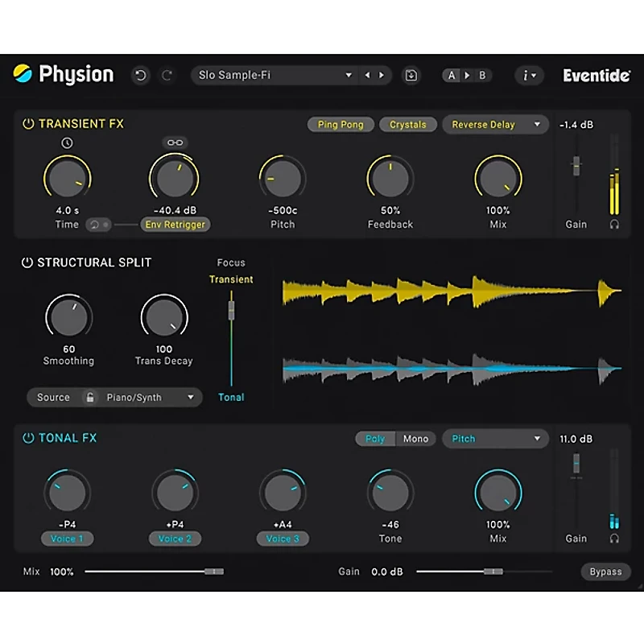
Task: Click the Voice 2 button
Action: pos(175,539)
